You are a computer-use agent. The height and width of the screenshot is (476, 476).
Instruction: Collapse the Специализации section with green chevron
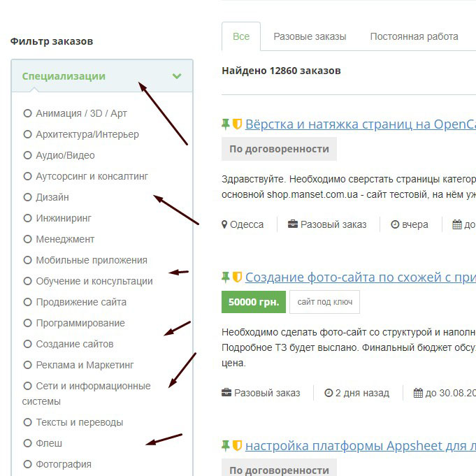(x=177, y=76)
